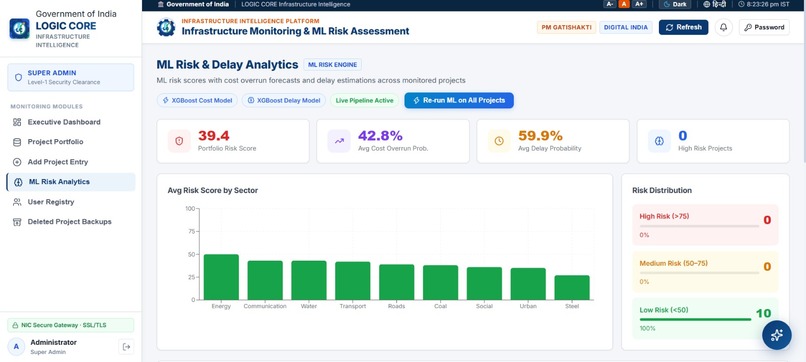Click the ML RISK ENGINE tag
This screenshot has height=362, width=806.
[x=333, y=65]
